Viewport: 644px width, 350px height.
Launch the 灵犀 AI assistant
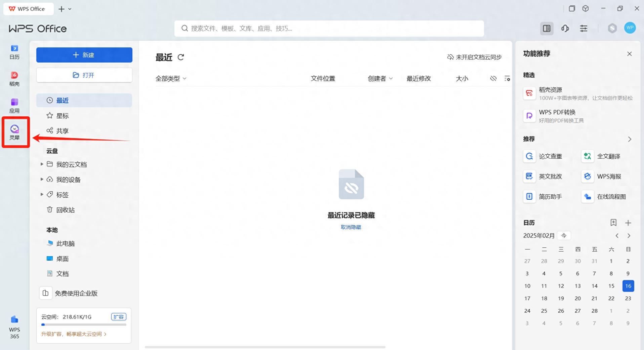14,132
